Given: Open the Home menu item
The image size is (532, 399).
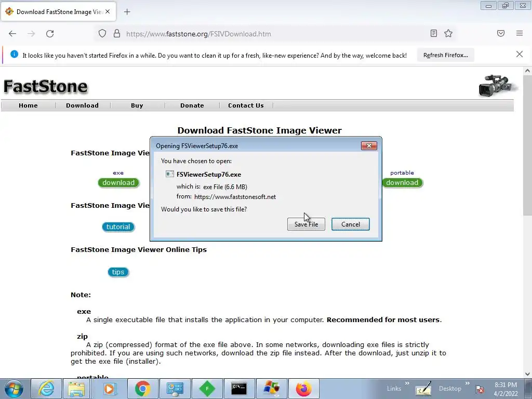Looking at the screenshot, I should tap(28, 105).
